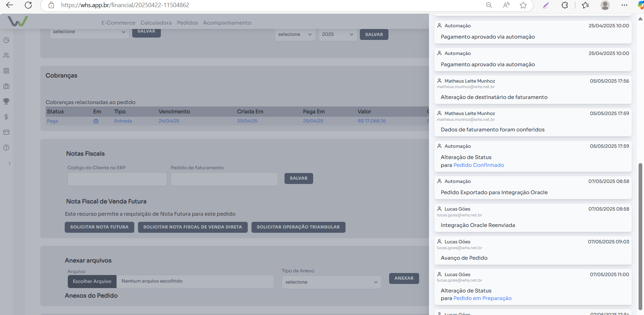Click the Codigo do Cliente no ERP field
Screen dimensions: 644x315
click(117, 179)
